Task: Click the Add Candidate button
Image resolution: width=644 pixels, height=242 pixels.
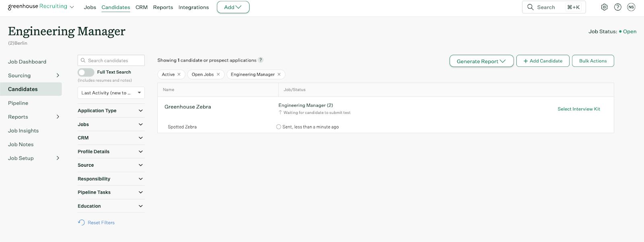Action: point(543,61)
